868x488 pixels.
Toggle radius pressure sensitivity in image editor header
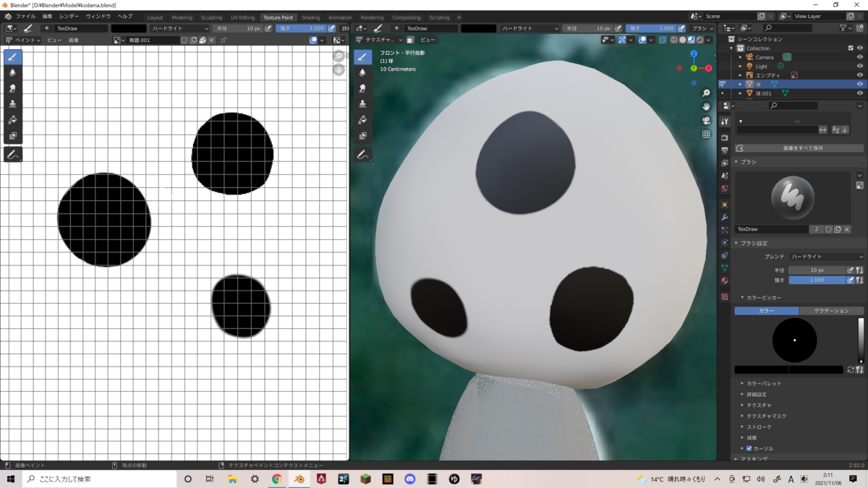click(x=268, y=28)
